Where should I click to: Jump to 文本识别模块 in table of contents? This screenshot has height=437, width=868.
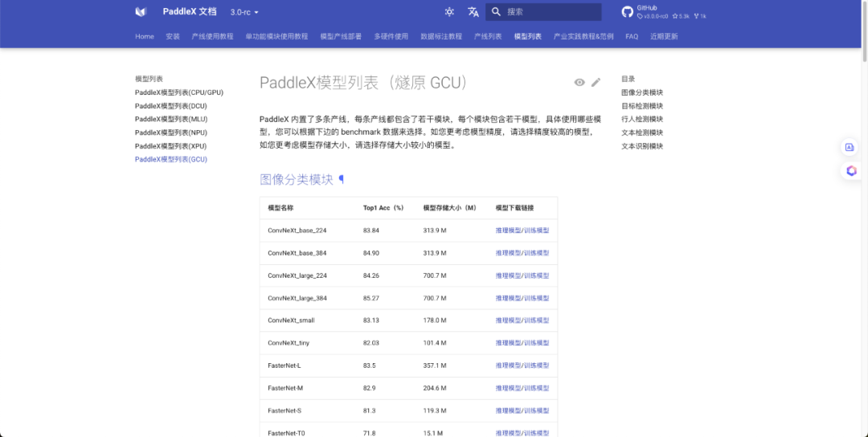coord(642,146)
